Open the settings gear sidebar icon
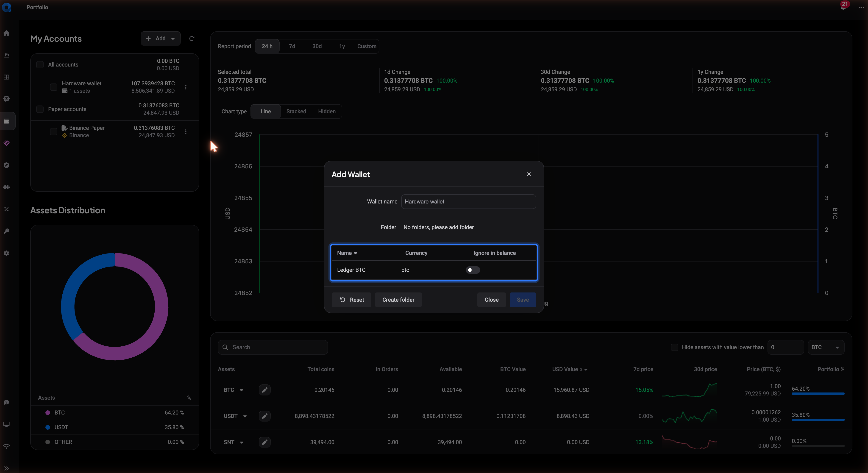868x473 pixels. [6, 253]
